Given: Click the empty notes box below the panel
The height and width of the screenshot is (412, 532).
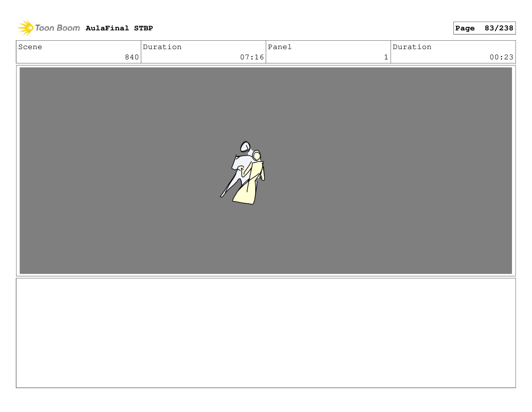Looking at the screenshot, I should pyautogui.click(x=266, y=333).
